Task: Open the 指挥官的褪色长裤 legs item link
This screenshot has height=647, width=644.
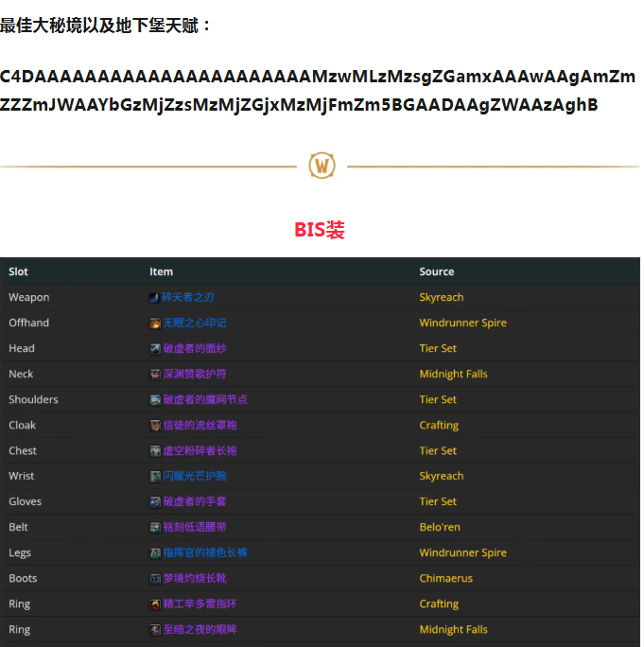Action: (205, 552)
